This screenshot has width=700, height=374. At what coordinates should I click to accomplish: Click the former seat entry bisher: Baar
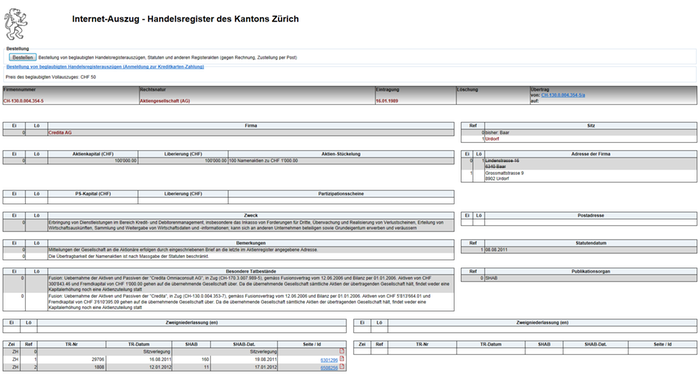[497, 133]
